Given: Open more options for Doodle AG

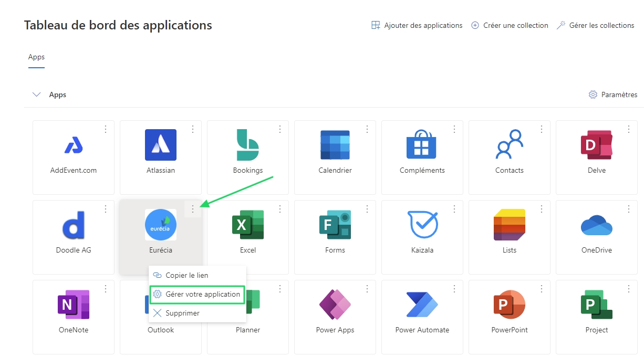Looking at the screenshot, I should [x=106, y=209].
